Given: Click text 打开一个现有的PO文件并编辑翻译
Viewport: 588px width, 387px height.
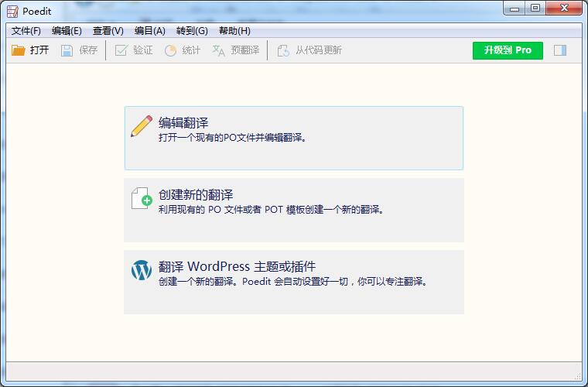Looking at the screenshot, I should (x=233, y=138).
